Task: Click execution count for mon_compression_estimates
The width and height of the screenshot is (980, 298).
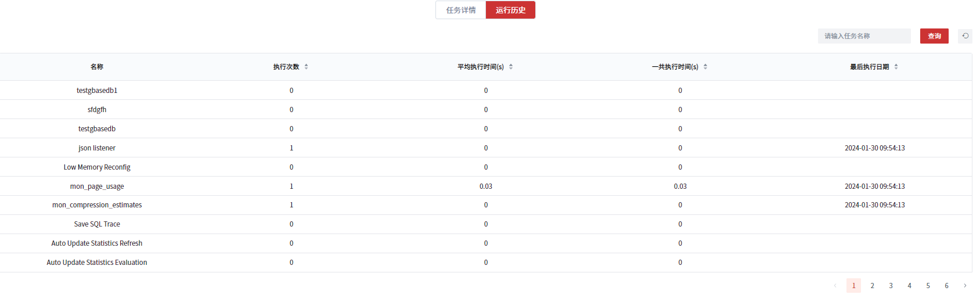Action: tap(291, 205)
